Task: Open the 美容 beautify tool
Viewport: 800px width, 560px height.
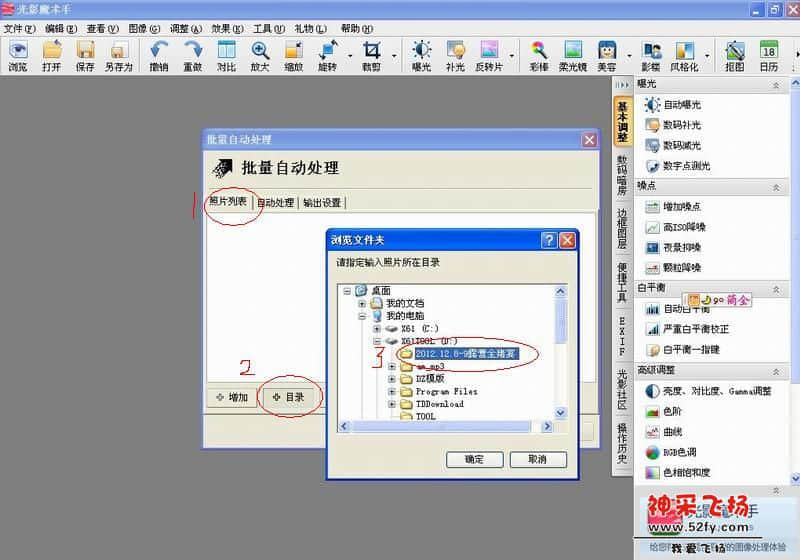Action: coord(607,56)
